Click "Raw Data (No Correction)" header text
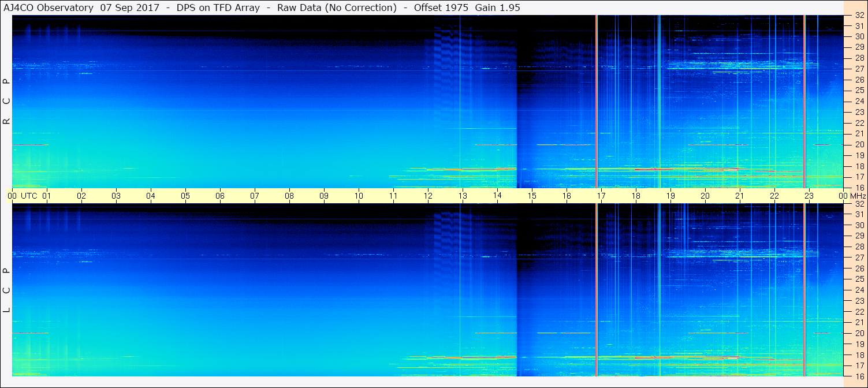The image size is (868, 388). [337, 8]
